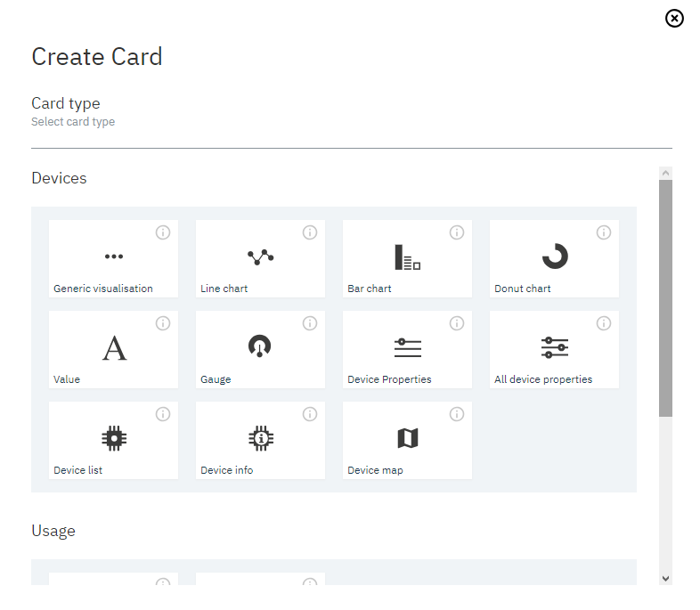Show info for Device map card

tap(457, 414)
